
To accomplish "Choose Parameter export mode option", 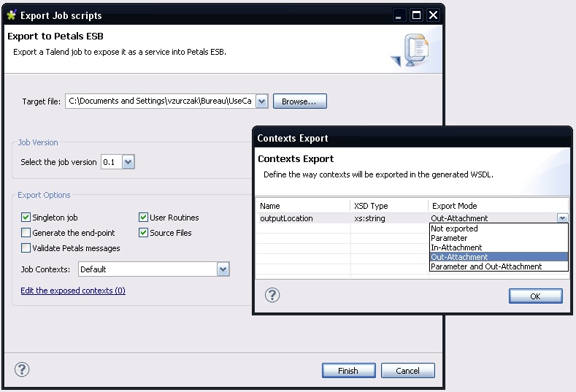I will point(449,238).
